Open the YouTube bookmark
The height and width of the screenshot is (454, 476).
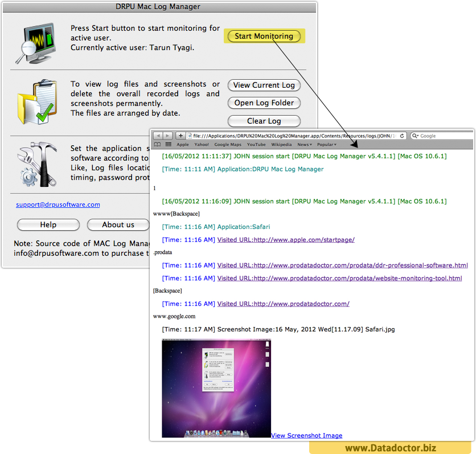coord(256,145)
